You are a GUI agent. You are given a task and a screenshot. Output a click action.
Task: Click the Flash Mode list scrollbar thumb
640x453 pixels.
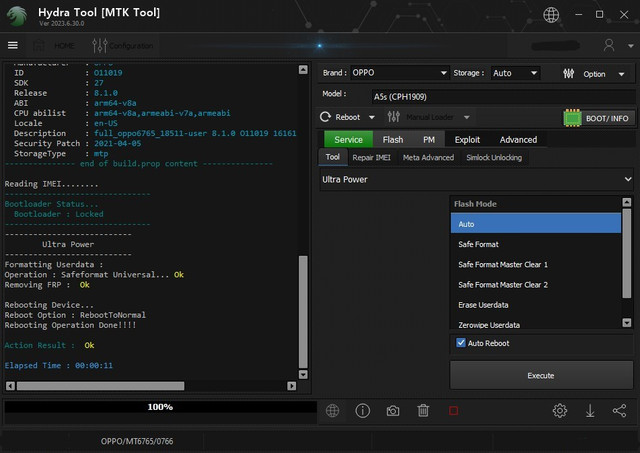pos(627,253)
